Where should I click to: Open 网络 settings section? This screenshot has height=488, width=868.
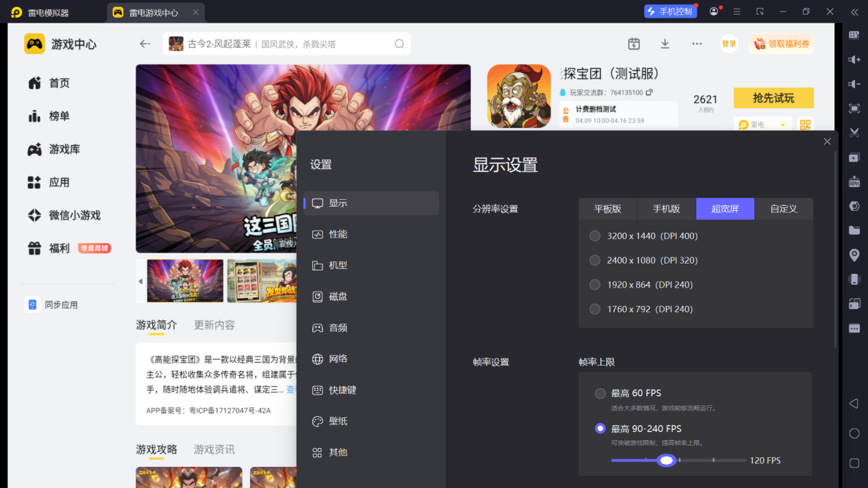tap(371, 359)
